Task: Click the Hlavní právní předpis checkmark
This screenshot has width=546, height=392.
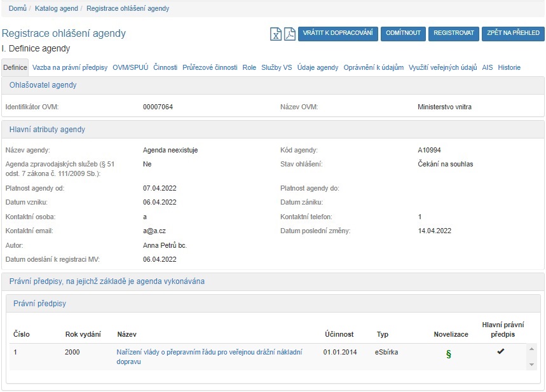Action: 500,351
